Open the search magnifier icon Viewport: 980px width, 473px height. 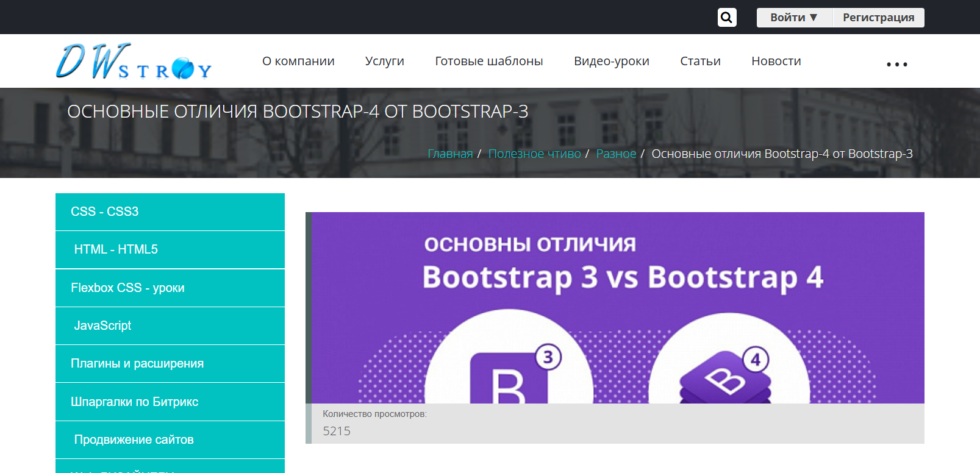(727, 17)
